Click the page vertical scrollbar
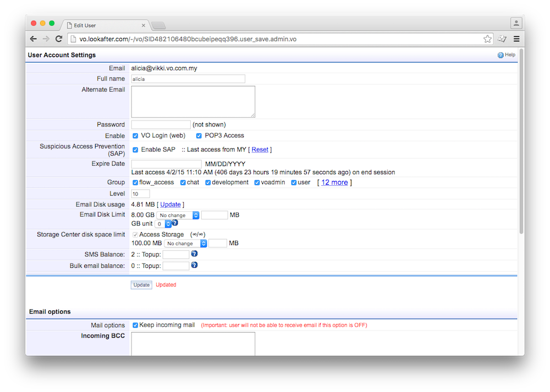The width and height of the screenshot is (550, 392). click(521, 140)
